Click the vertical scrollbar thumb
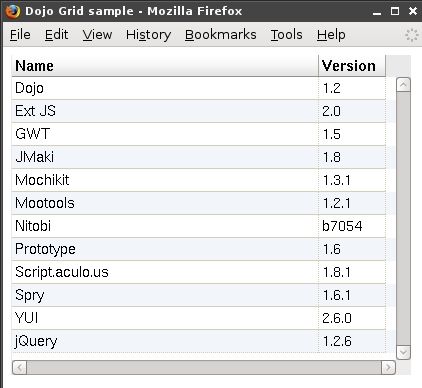Image resolution: width=422 pixels, height=388 pixels. tap(403, 219)
